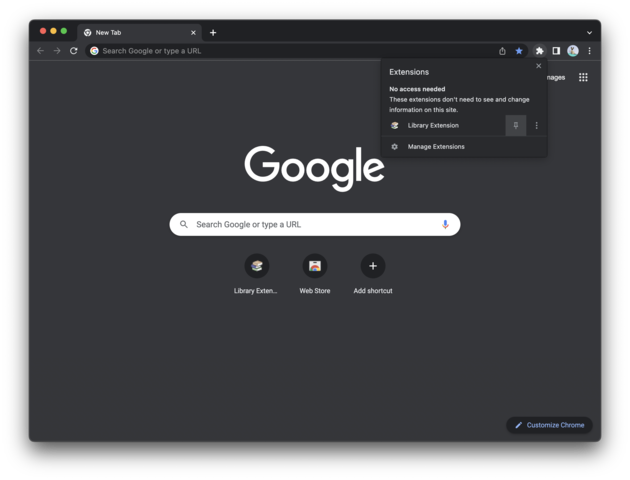This screenshot has height=480, width=630.
Task: Select the New Tab tab
Action: click(139, 33)
